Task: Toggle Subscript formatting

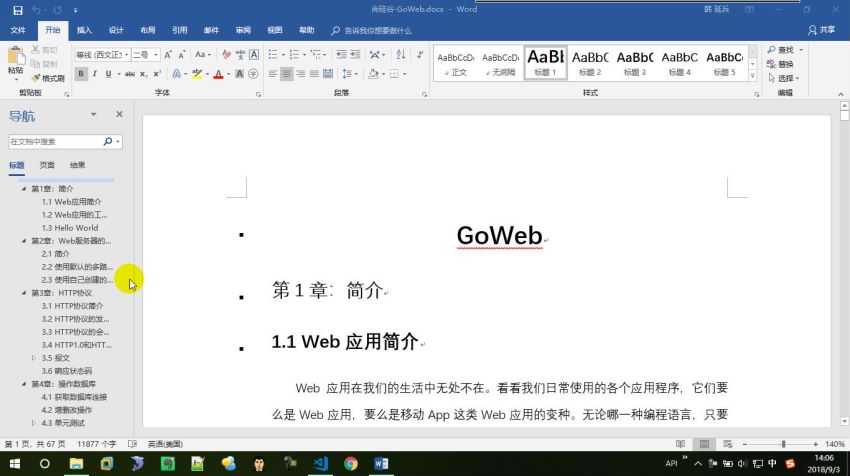Action: coord(143,74)
